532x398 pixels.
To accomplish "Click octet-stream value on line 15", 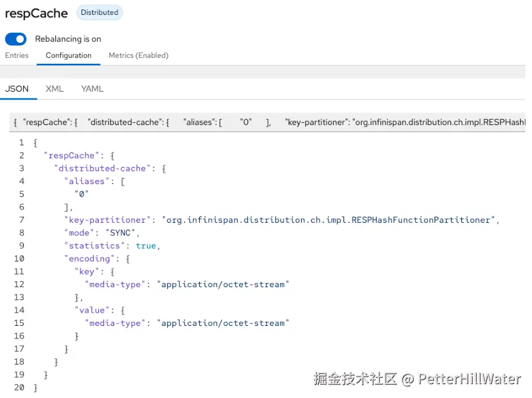I will tap(223, 324).
